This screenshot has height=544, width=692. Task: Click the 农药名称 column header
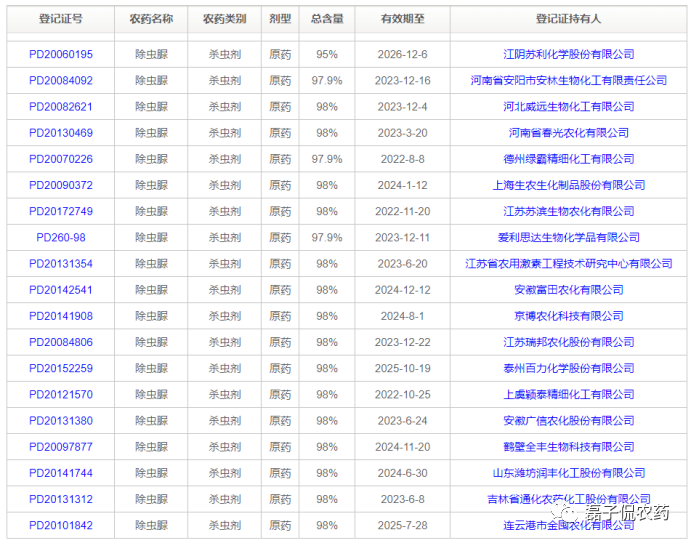coord(151,19)
